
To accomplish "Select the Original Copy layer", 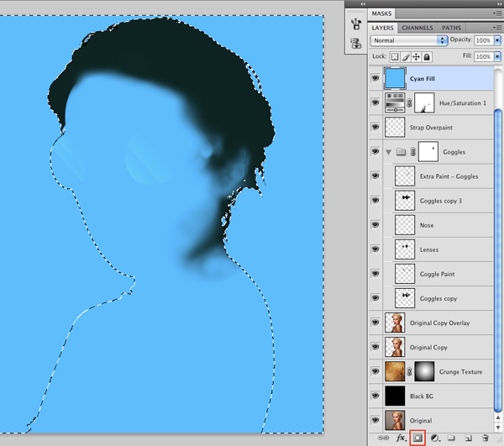I will tap(431, 347).
